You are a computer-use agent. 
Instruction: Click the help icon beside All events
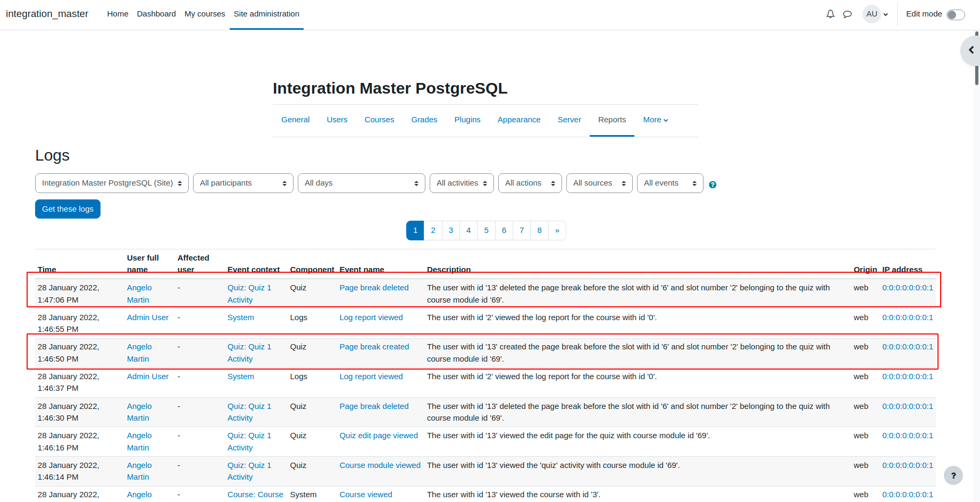pos(713,185)
